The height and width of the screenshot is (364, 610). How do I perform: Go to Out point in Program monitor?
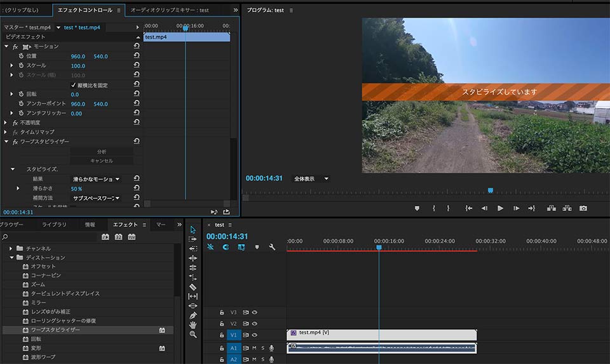532,208
